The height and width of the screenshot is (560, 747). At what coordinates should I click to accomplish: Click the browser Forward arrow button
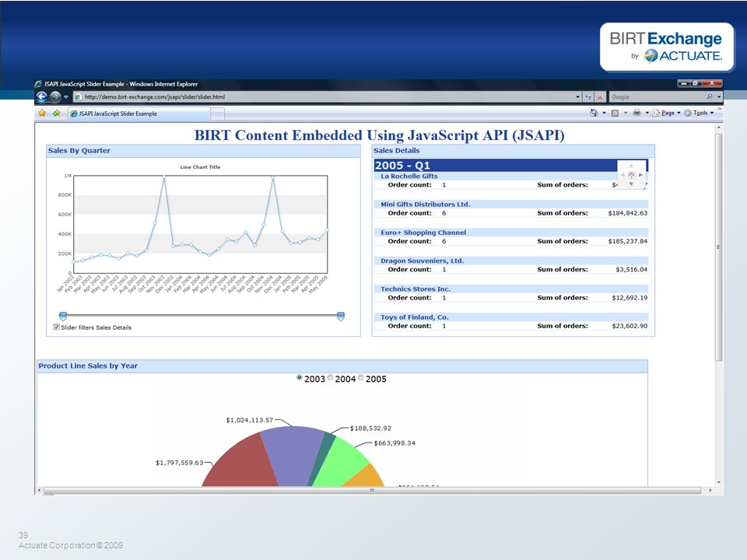(x=55, y=96)
